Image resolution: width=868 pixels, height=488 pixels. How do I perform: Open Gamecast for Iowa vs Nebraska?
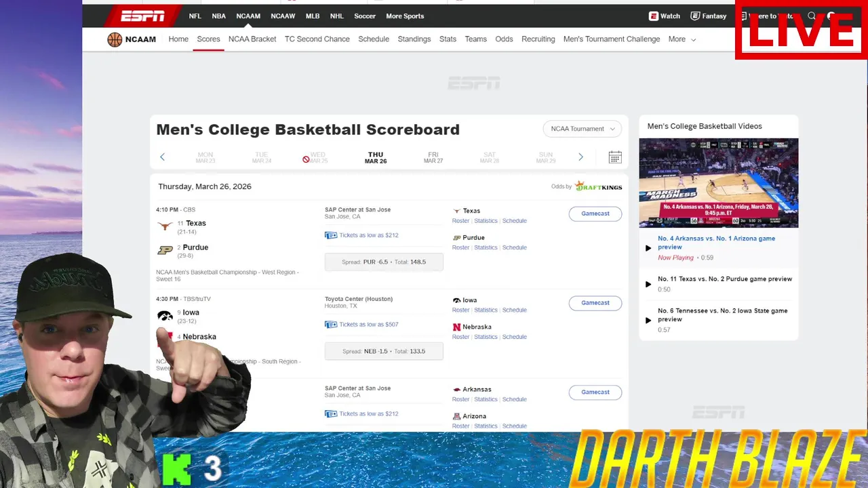click(x=595, y=303)
